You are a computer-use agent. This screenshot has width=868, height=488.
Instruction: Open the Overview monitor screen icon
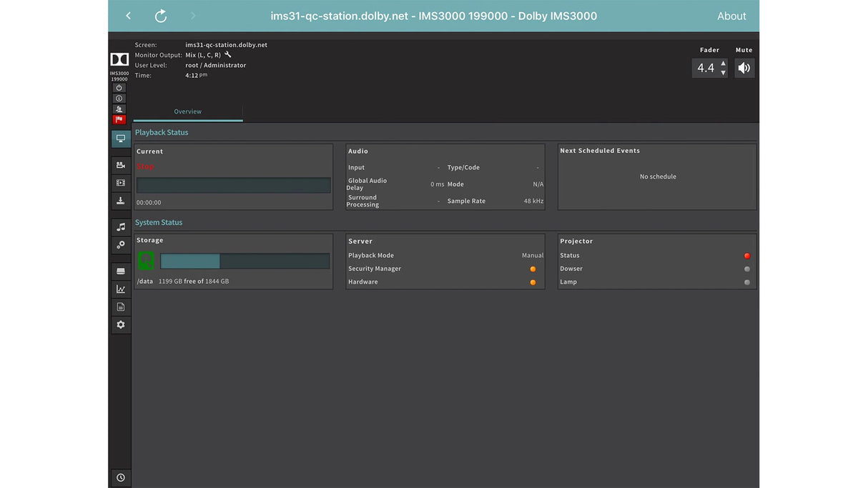coord(120,138)
